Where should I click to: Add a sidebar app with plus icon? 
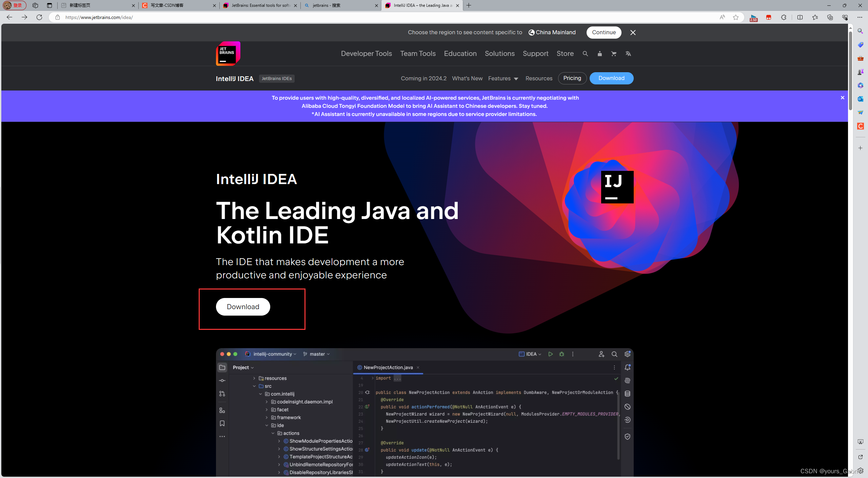(x=861, y=148)
